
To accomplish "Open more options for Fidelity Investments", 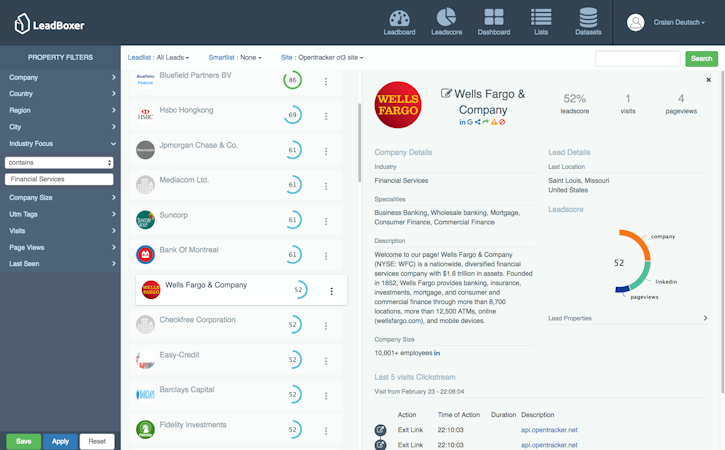I will coord(326,431).
